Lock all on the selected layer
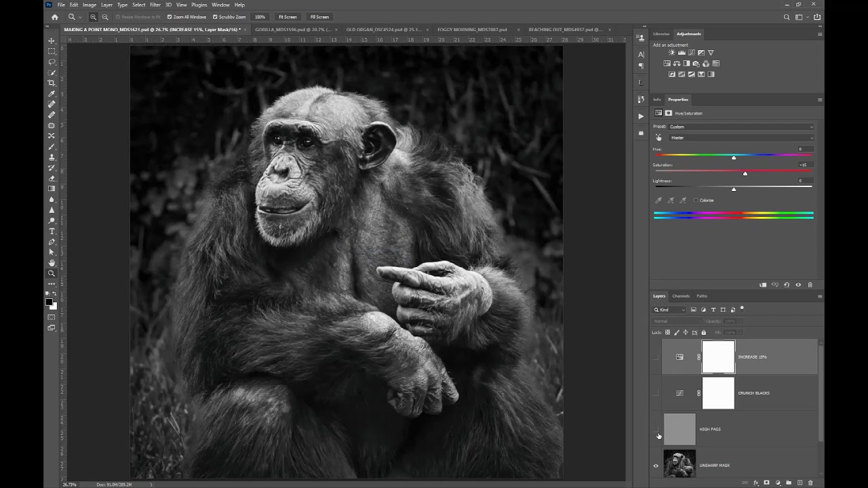Viewport: 868px width, 488px height. point(703,332)
